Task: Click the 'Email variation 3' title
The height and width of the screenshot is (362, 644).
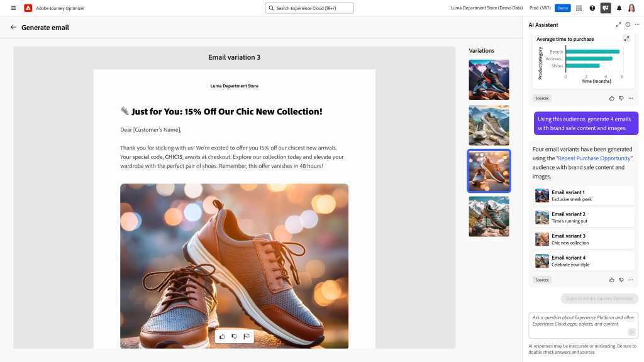Action: [234, 57]
